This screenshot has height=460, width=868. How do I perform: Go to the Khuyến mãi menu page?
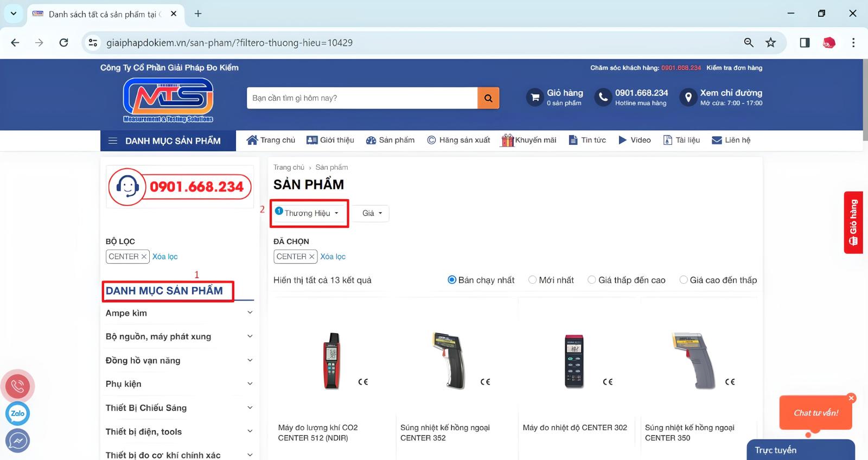(529, 140)
